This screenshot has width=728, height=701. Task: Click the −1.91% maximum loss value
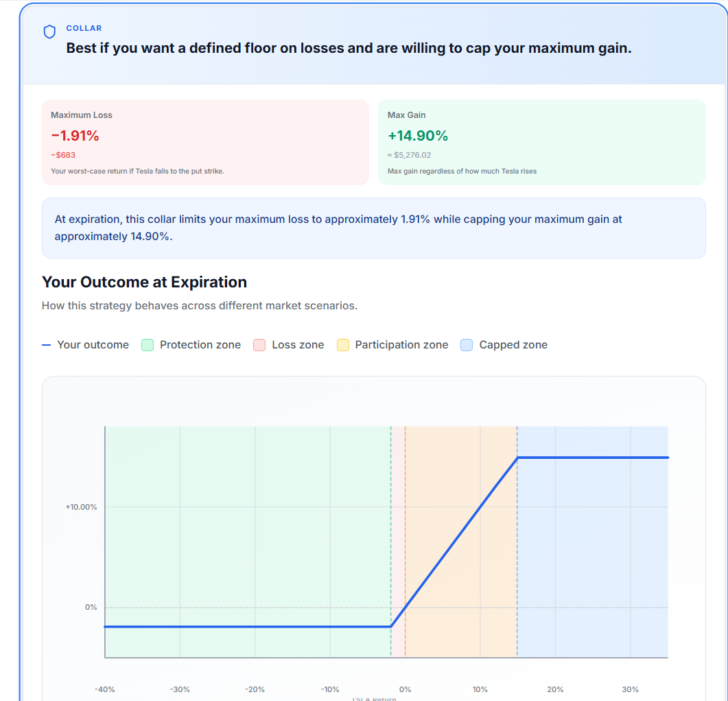(x=75, y=136)
